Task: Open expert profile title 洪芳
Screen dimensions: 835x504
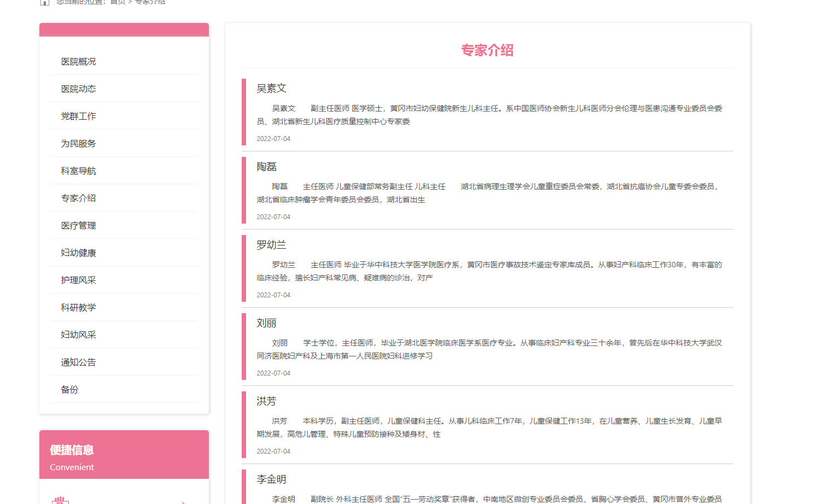Action: (x=266, y=401)
